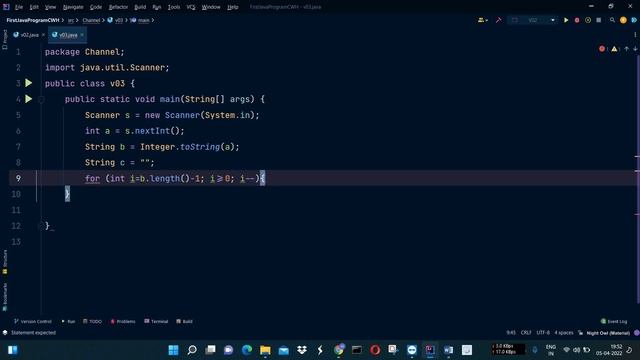Open the Refactor menu
This screenshot has height=360, width=640.
click(118, 7)
